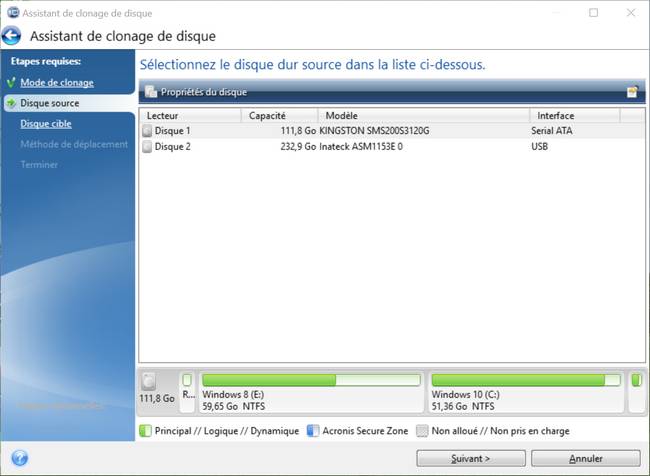Click the Terminer step
This screenshot has width=650, height=476.
pos(39,165)
